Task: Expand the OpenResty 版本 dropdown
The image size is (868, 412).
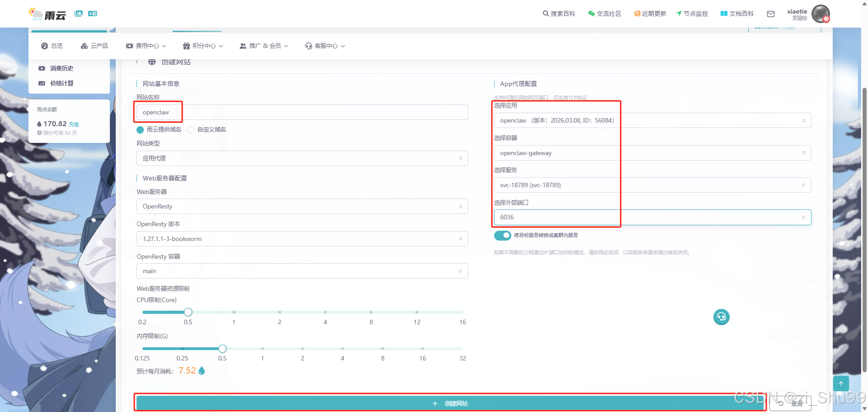Action: tap(302, 239)
